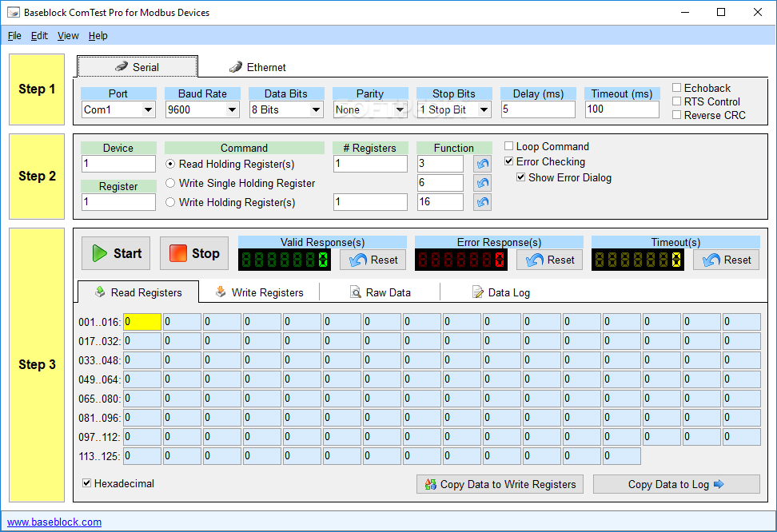Viewport: 777px width, 532px height.
Task: Reset the Valid Response(s) counter
Action: pos(373,260)
